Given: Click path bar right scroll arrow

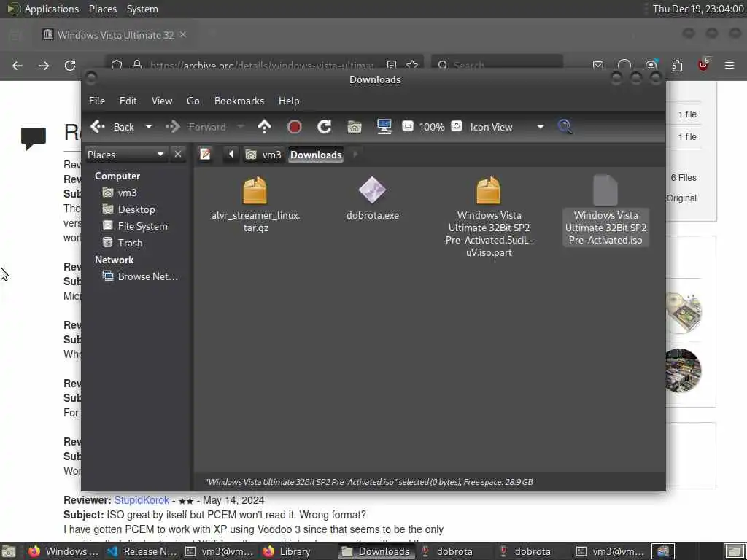Looking at the screenshot, I should coord(355,155).
